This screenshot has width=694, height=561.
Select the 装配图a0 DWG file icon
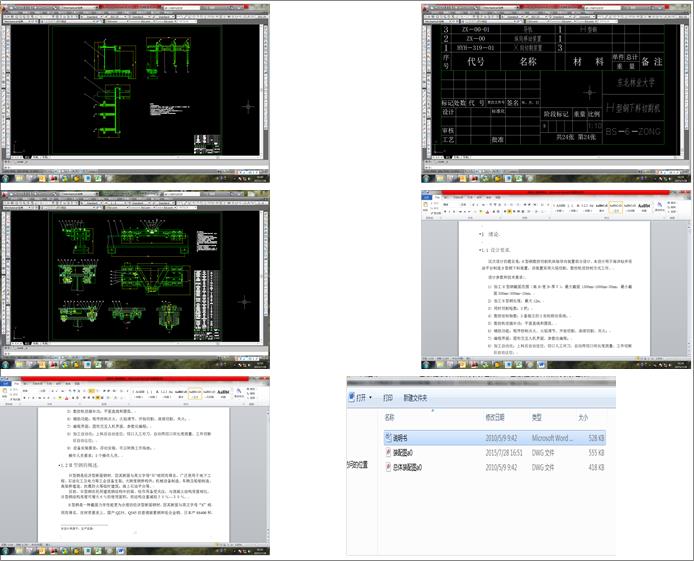(x=388, y=453)
